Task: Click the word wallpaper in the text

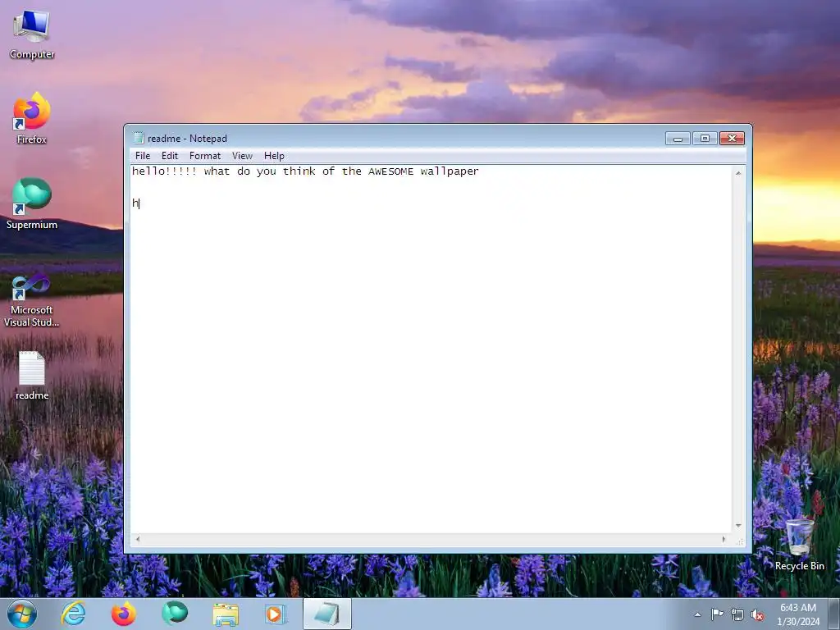Action: (450, 171)
